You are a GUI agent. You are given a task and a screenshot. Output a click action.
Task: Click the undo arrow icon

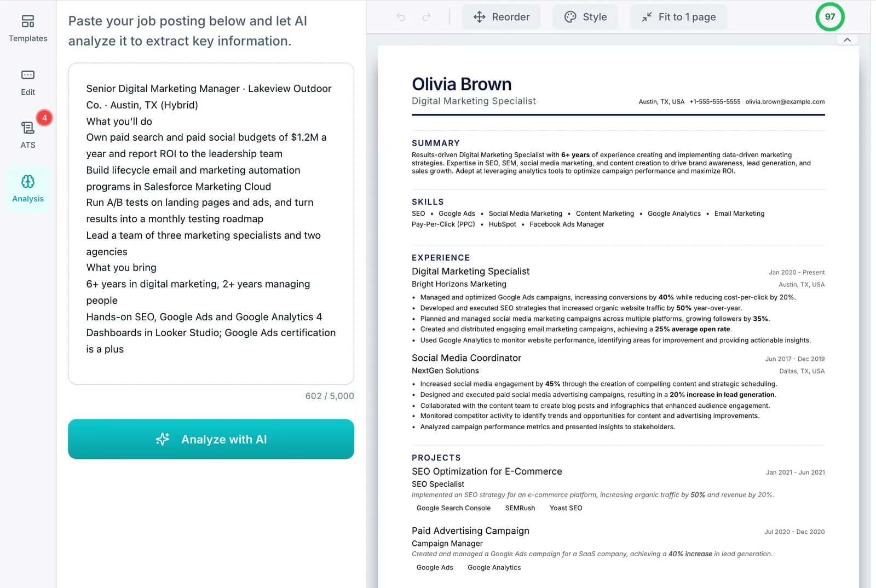tap(401, 17)
